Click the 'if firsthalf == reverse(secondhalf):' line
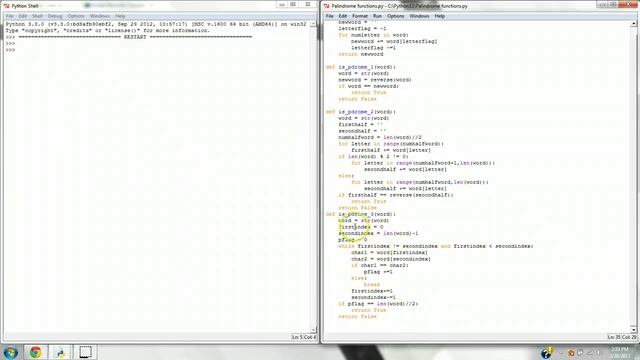640x360 pixels. coord(396,195)
